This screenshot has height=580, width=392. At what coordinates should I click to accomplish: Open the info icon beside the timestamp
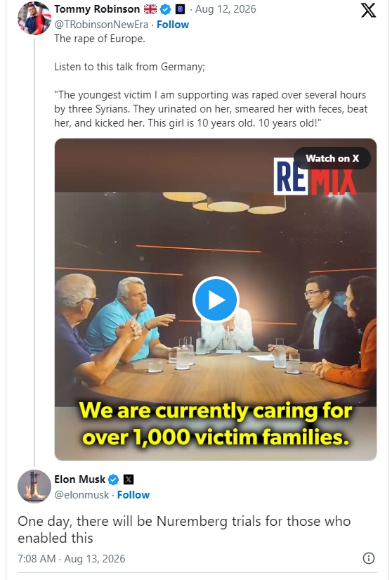368,558
